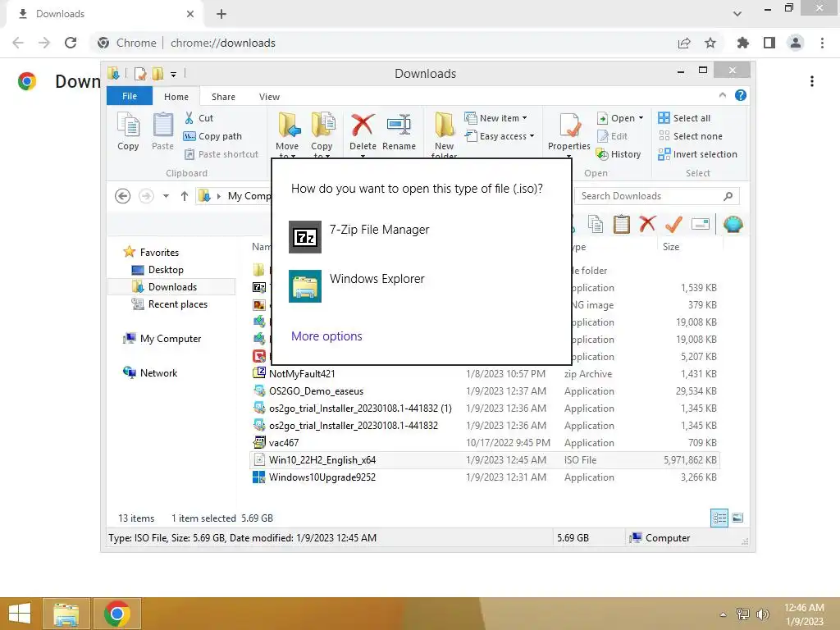Click Copy path in Clipboard group

pyautogui.click(x=212, y=136)
